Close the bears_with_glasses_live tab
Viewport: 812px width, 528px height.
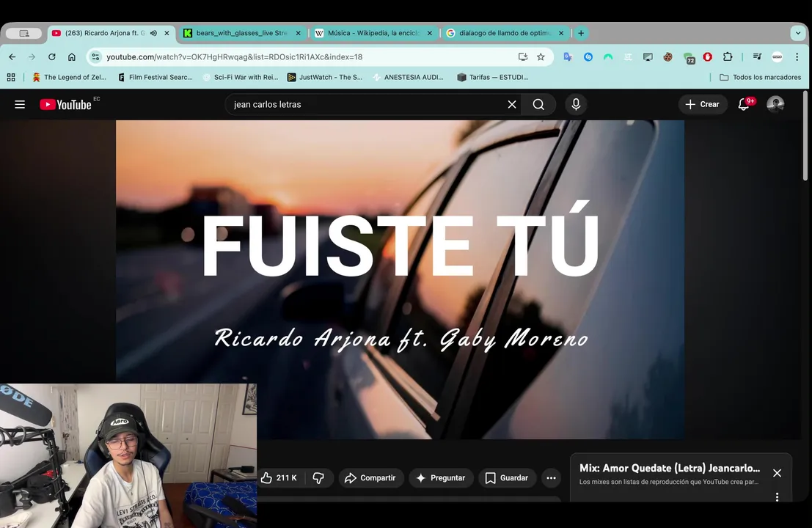point(299,33)
